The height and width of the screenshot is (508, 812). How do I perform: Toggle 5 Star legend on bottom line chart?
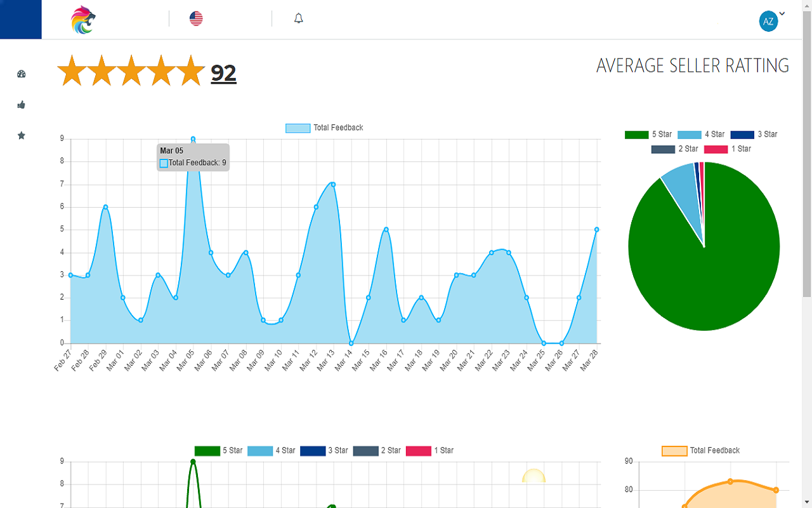click(x=219, y=450)
